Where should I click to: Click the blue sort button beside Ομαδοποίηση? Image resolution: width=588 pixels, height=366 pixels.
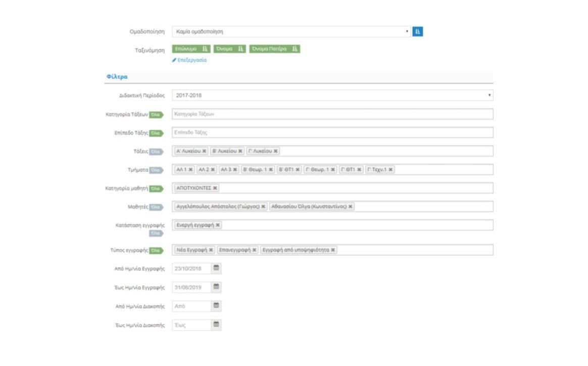pyautogui.click(x=417, y=31)
